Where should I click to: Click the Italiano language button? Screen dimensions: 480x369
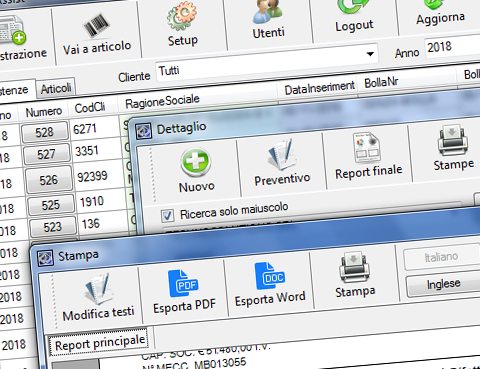point(441,257)
